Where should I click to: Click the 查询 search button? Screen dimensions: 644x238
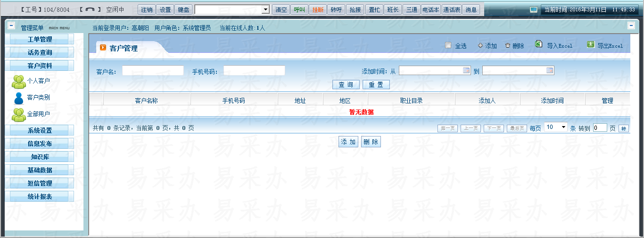pyautogui.click(x=346, y=85)
